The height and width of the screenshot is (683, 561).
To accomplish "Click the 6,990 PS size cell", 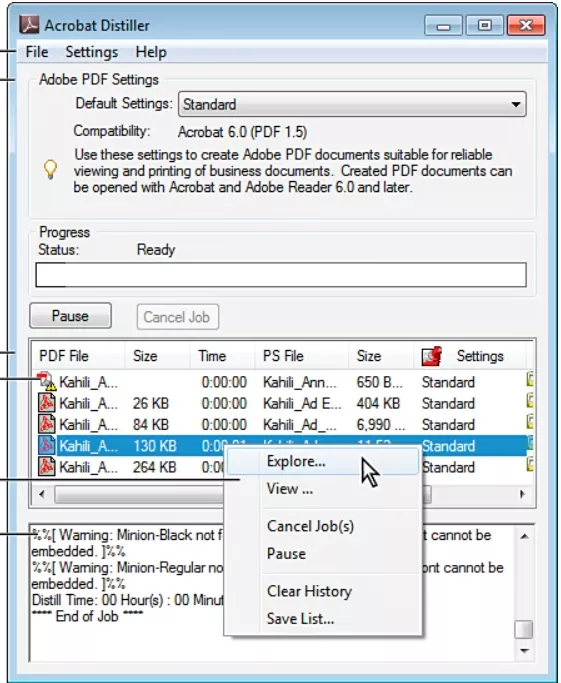I will point(381,425).
